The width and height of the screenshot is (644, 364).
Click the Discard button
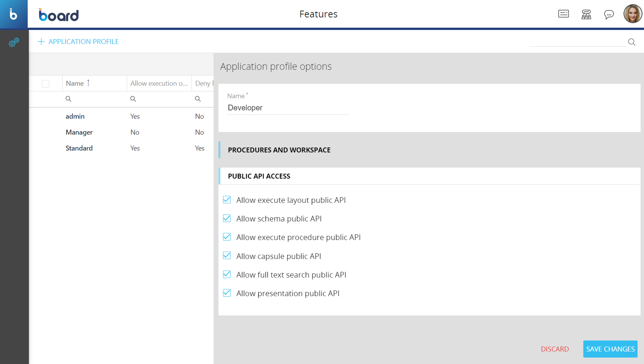554,349
